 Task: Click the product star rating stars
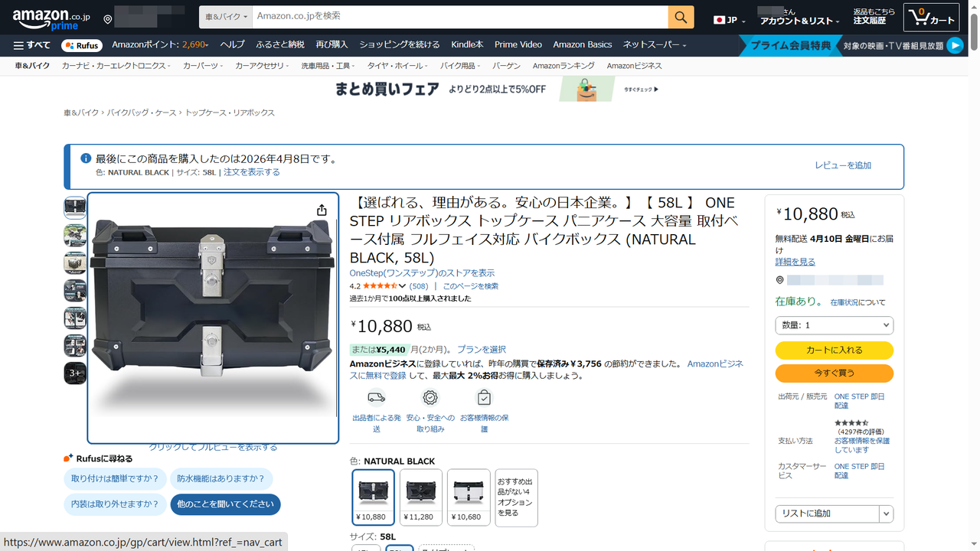coord(380,286)
